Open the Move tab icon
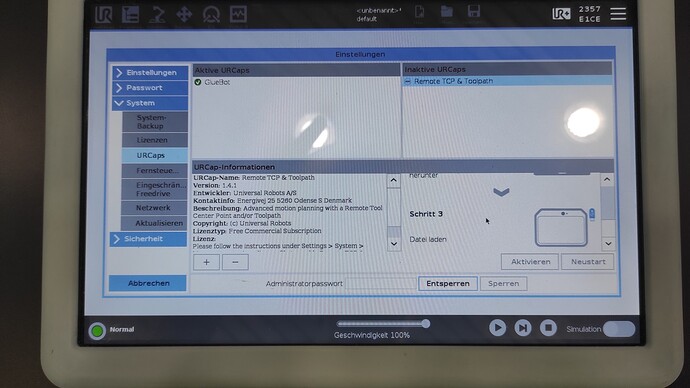The height and width of the screenshot is (388, 690). pos(184,15)
